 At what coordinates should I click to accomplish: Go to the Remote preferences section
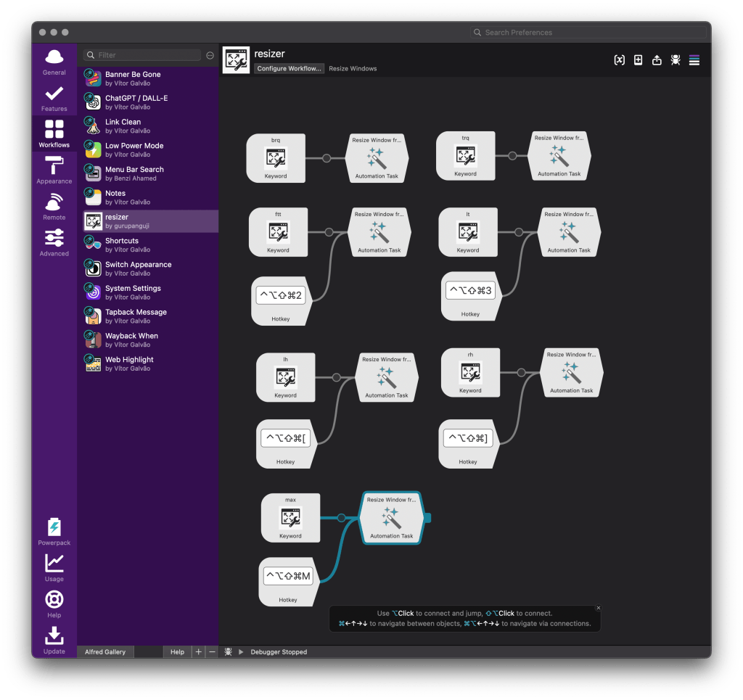54,206
